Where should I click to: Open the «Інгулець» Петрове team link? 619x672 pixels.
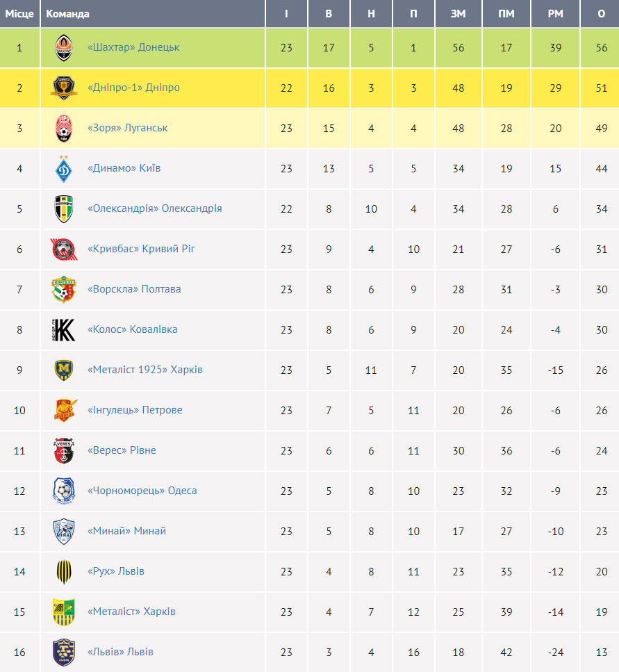(135, 410)
